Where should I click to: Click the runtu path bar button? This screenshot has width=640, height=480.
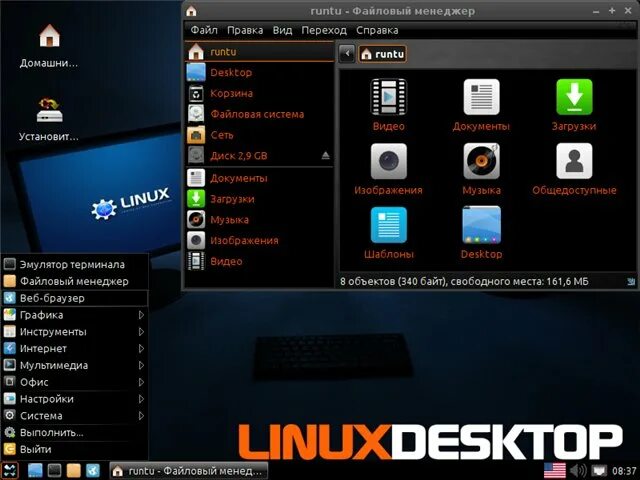point(382,54)
